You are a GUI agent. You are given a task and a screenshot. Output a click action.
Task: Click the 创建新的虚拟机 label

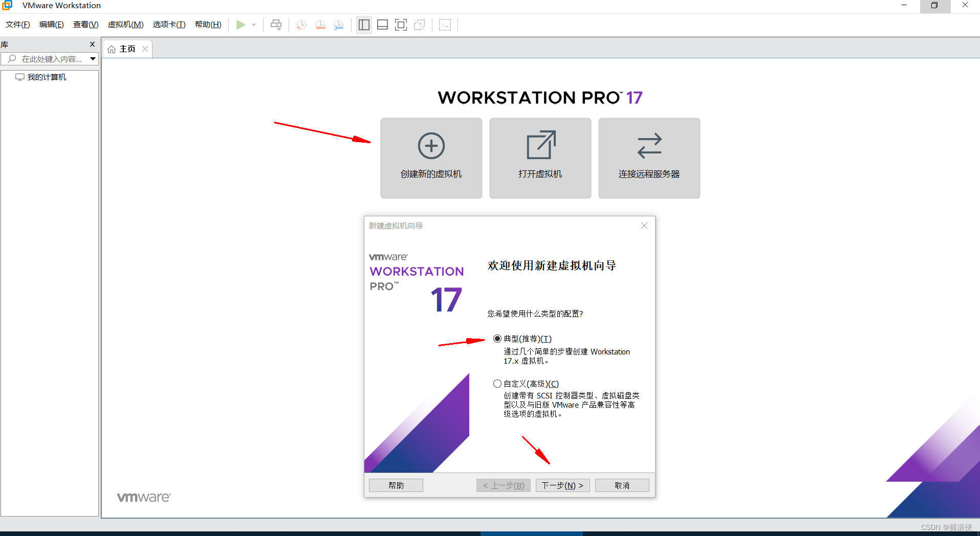point(431,174)
